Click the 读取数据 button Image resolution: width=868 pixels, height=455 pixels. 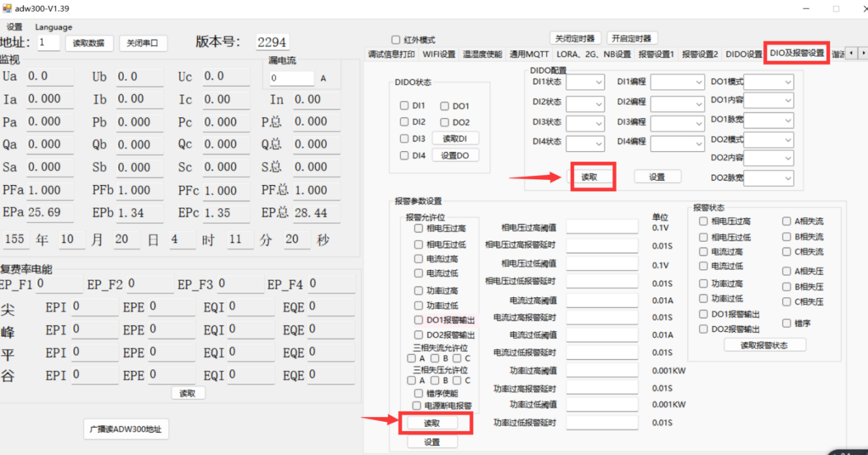89,43
